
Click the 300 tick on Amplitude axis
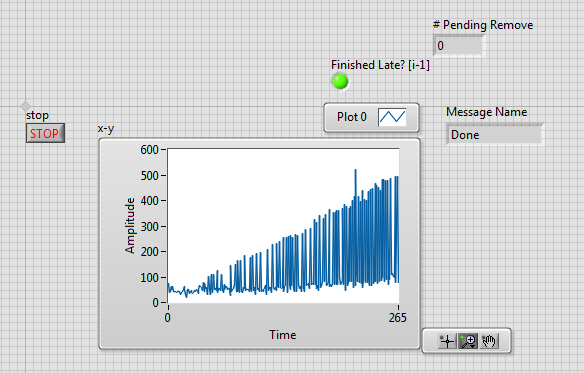pyautogui.click(x=149, y=227)
